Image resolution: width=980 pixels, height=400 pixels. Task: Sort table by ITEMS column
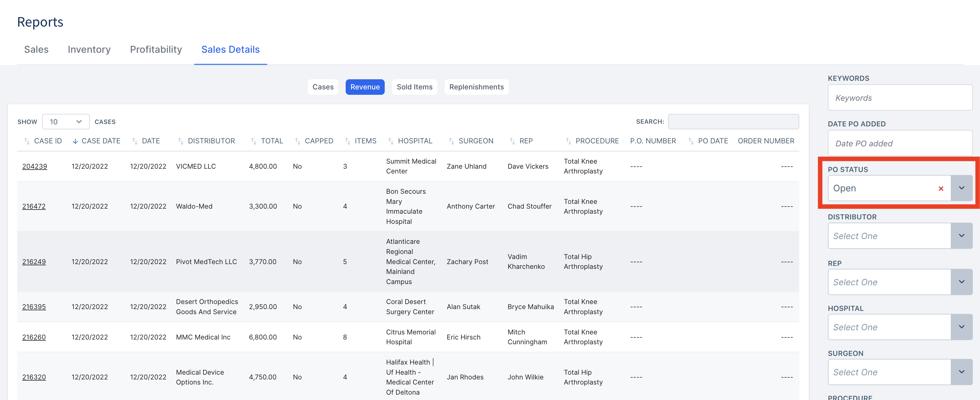[x=360, y=141]
